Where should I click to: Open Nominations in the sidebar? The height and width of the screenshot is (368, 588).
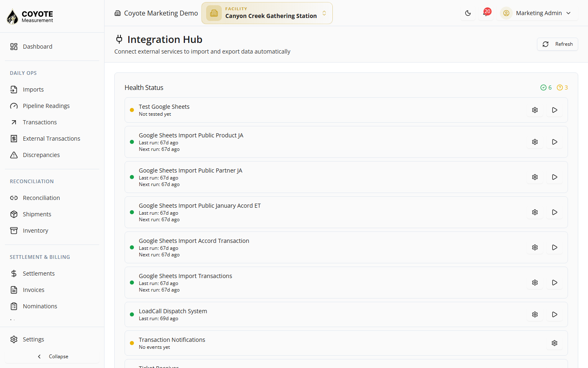[52, 306]
